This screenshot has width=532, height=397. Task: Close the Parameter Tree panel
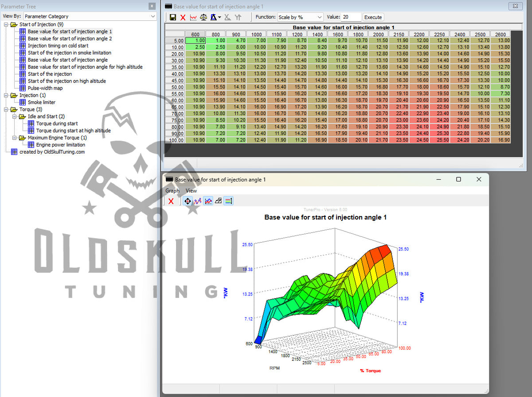[x=152, y=6]
